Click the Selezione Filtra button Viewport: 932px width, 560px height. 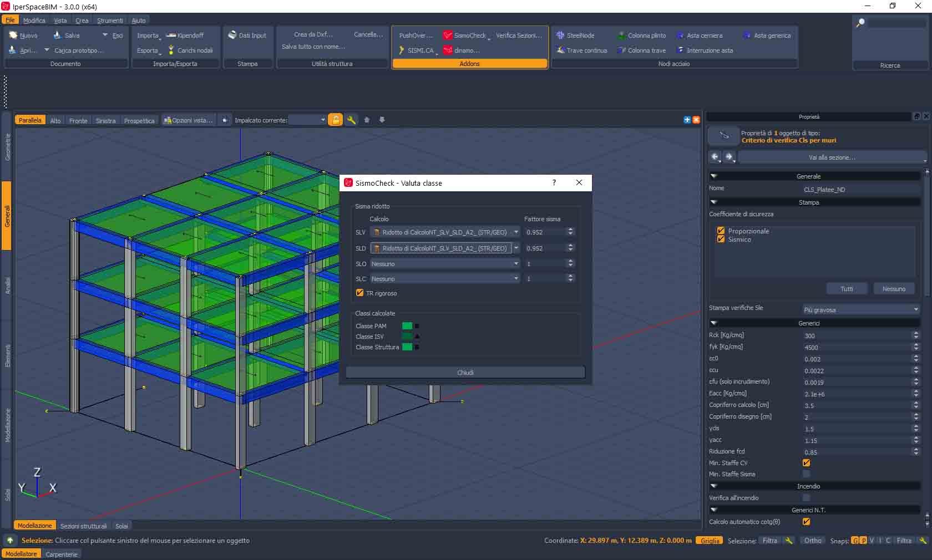click(769, 541)
